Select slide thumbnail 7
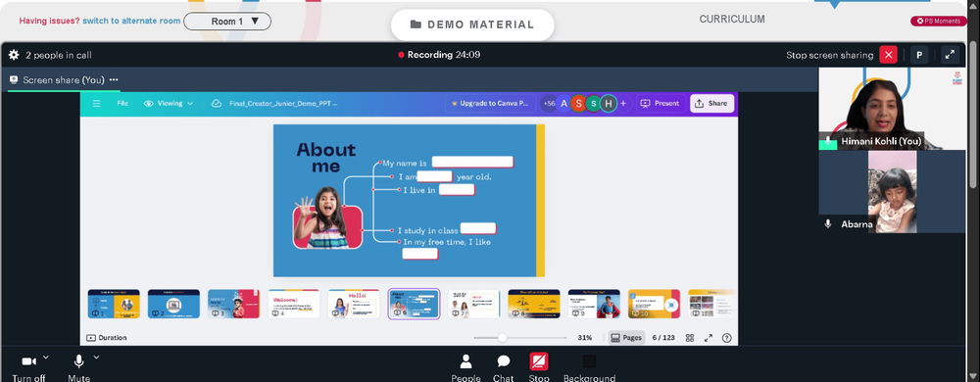Screen dimensions: 980x382 (x=473, y=304)
